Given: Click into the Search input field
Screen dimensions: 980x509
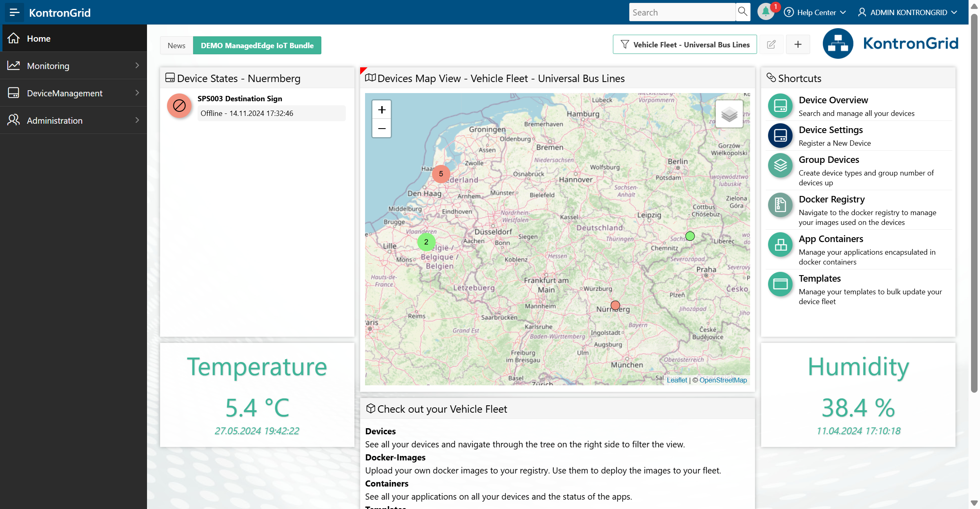Looking at the screenshot, I should 682,12.
